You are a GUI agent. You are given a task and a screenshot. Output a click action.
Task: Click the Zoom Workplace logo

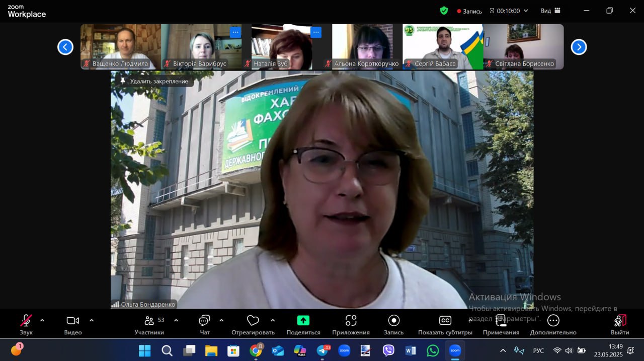click(27, 12)
